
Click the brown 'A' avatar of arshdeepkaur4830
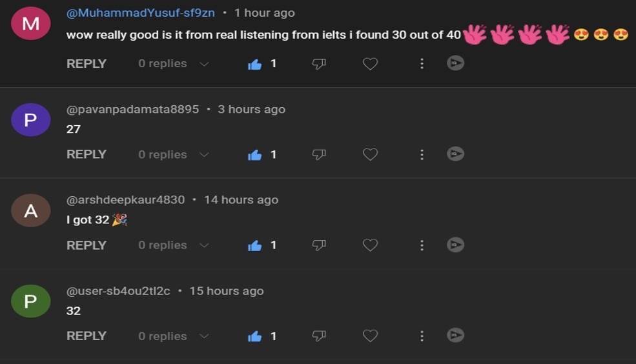tap(30, 210)
